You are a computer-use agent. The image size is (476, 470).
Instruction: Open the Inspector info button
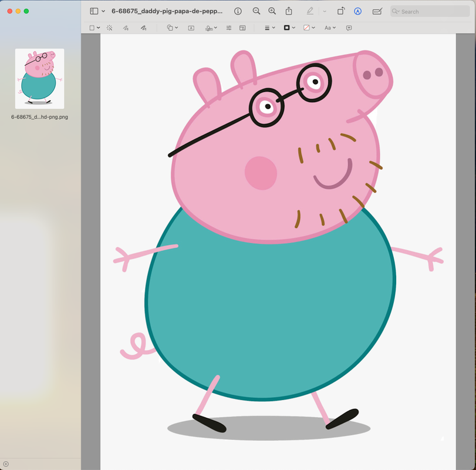pyautogui.click(x=238, y=11)
